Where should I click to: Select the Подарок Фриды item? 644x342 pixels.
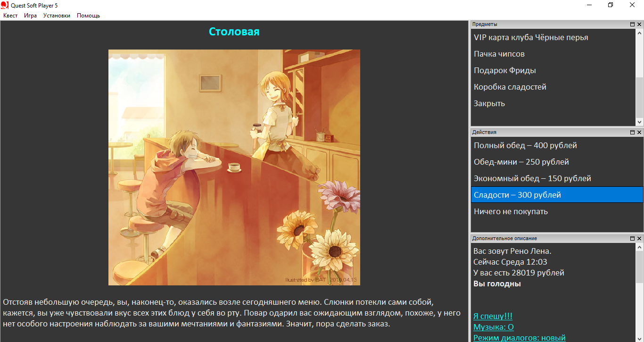point(553,70)
